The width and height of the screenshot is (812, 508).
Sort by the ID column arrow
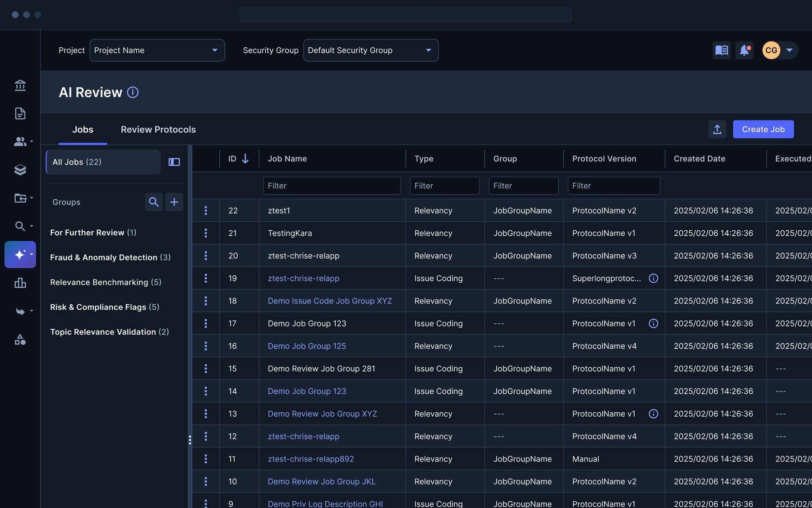pos(245,158)
